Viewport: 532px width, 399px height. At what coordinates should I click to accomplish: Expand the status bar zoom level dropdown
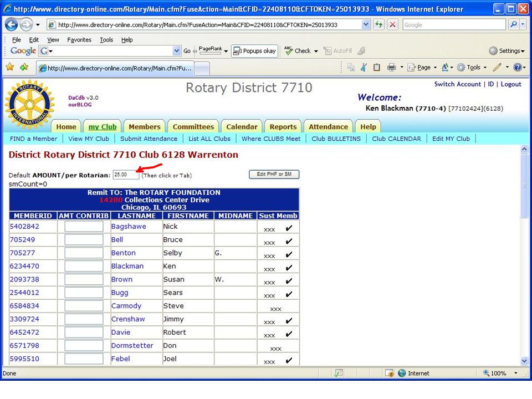(x=516, y=373)
